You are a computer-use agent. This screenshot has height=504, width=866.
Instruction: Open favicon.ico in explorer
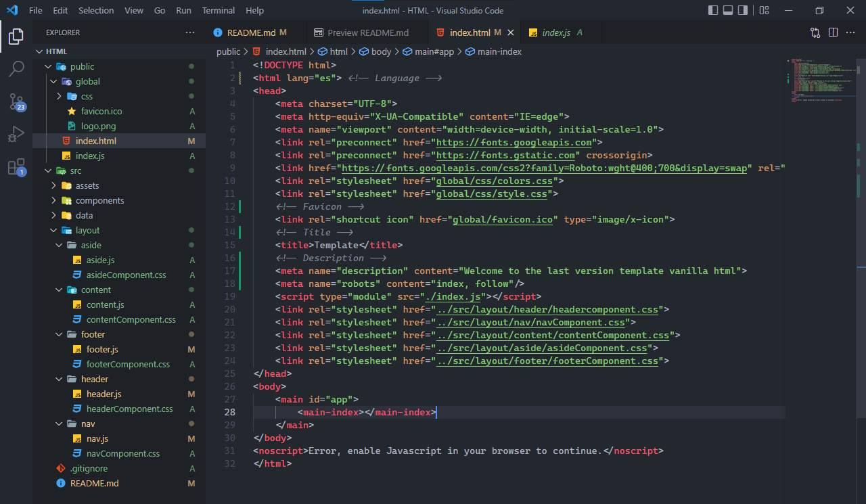[x=119, y=111]
